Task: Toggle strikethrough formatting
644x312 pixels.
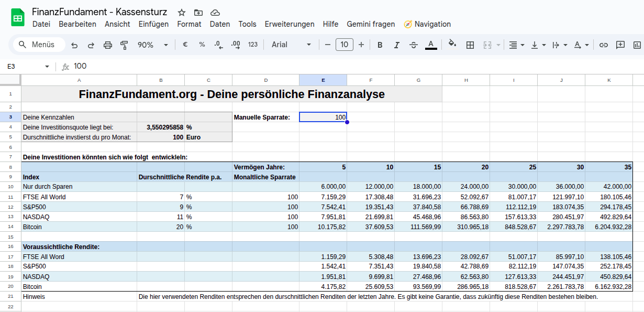Action: [x=414, y=45]
